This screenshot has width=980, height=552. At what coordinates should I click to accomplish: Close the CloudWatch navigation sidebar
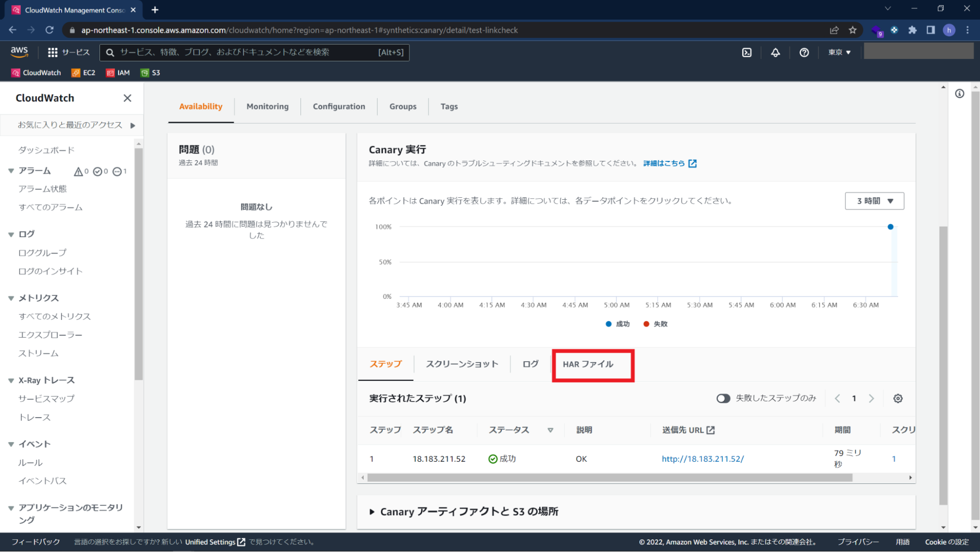[x=127, y=98]
